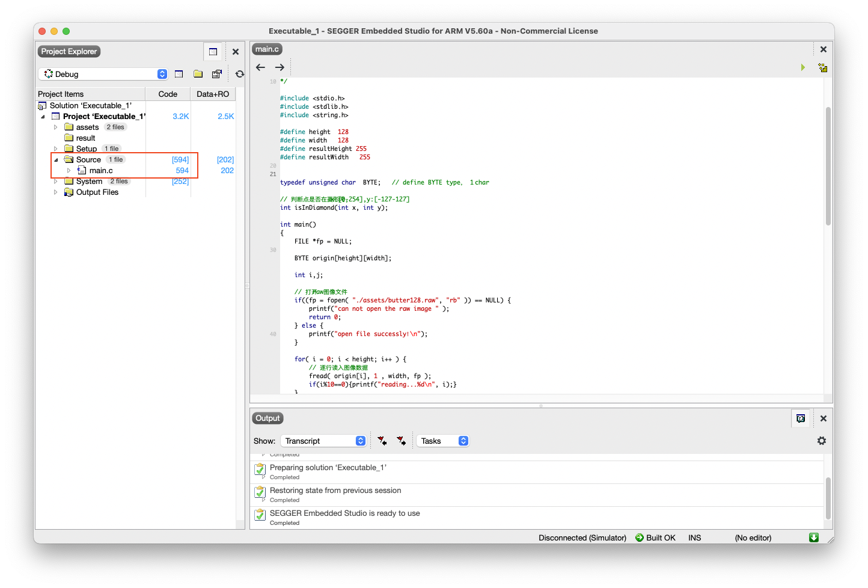This screenshot has width=868, height=588.
Task: Toggle the Output panel view mode button
Action: coord(801,418)
